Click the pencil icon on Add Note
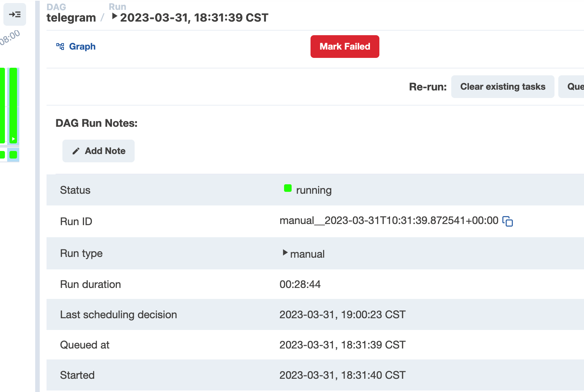 coord(76,151)
